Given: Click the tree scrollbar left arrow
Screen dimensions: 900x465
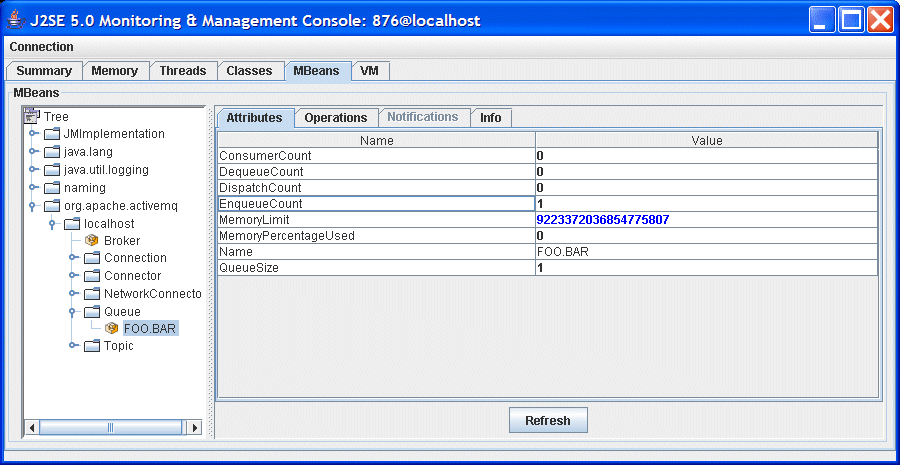Looking at the screenshot, I should tap(32, 428).
